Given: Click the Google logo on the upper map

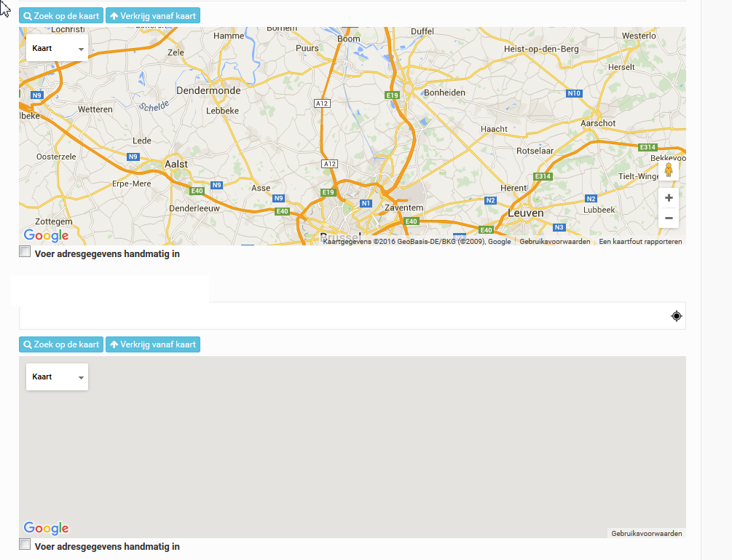Looking at the screenshot, I should pos(46,236).
